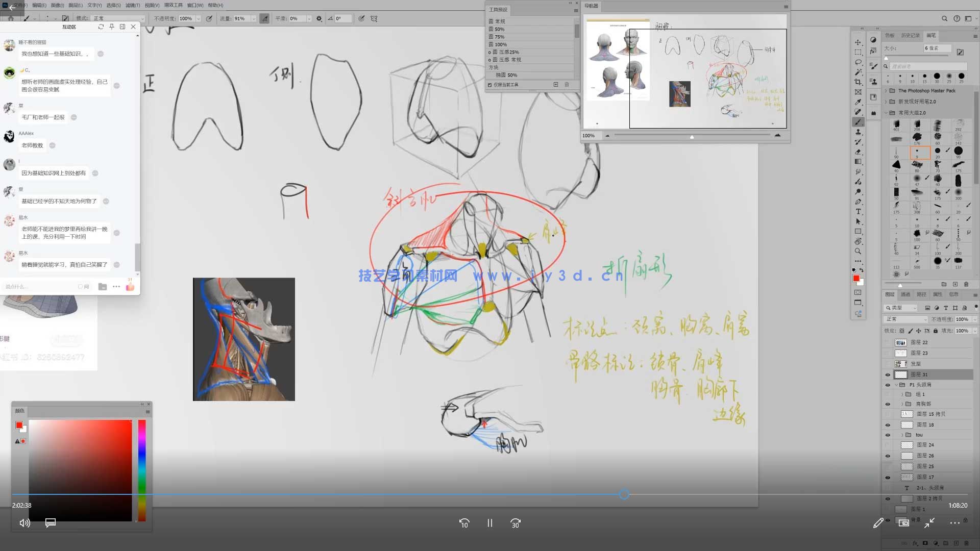
Task: Pause the video playback
Action: tap(489, 523)
